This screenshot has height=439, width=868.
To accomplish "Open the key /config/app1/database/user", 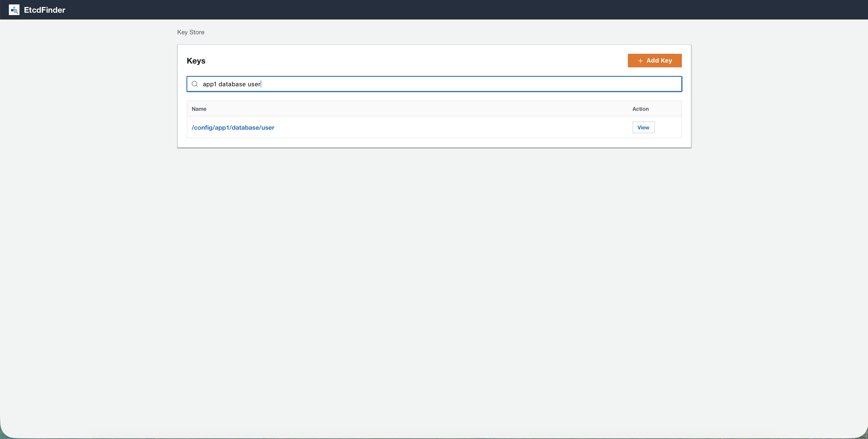I will (233, 128).
